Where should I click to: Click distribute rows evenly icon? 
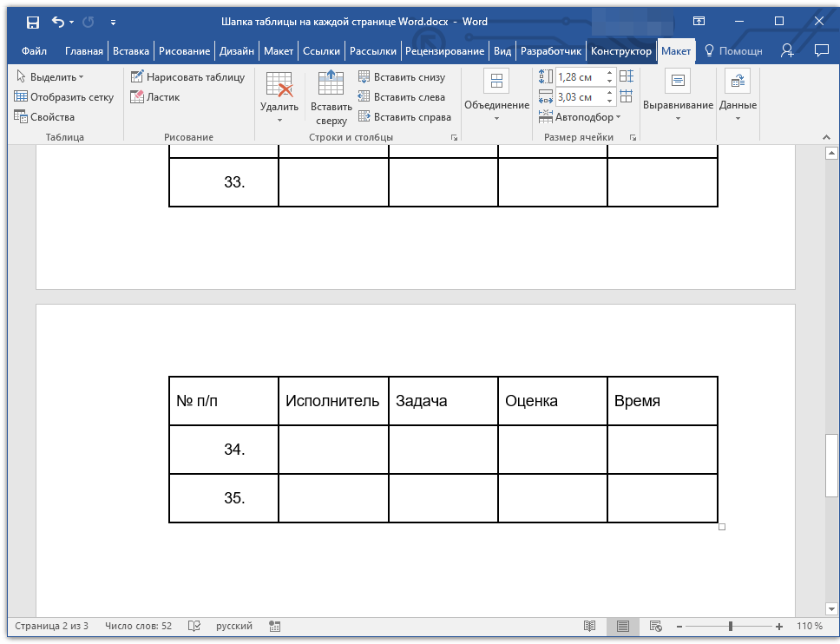click(627, 76)
